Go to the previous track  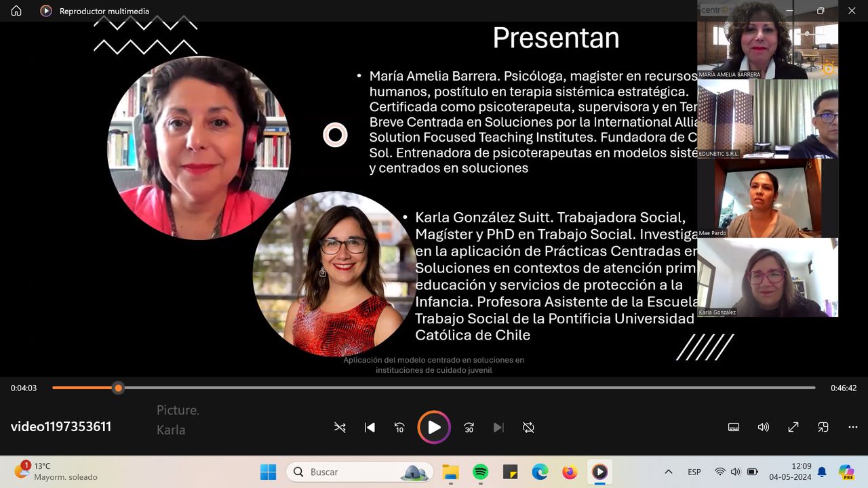(370, 428)
